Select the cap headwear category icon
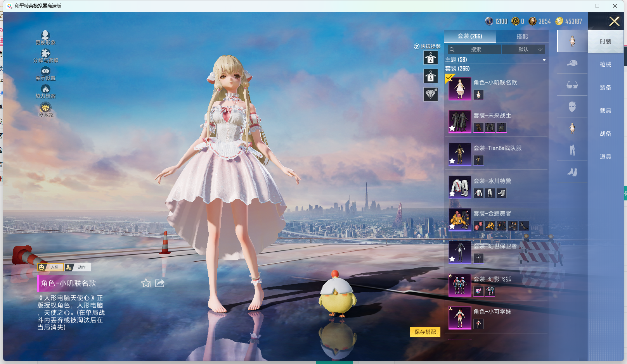 (x=572, y=63)
